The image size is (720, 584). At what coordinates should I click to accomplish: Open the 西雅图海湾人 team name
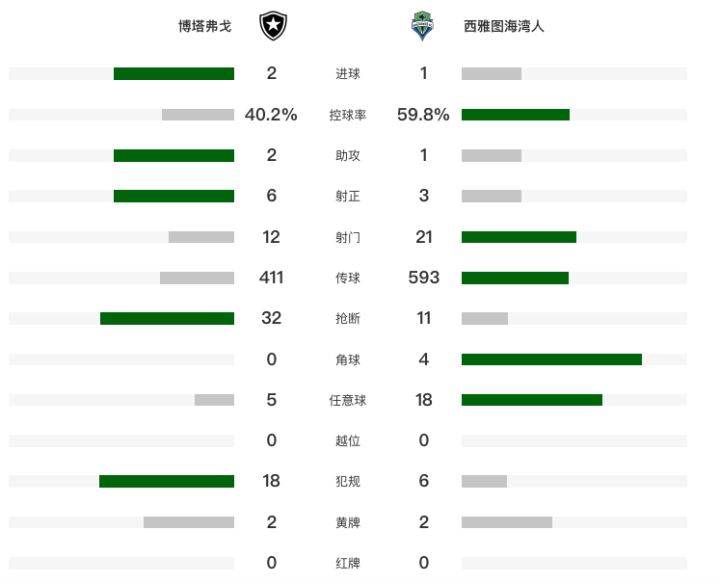click(504, 26)
